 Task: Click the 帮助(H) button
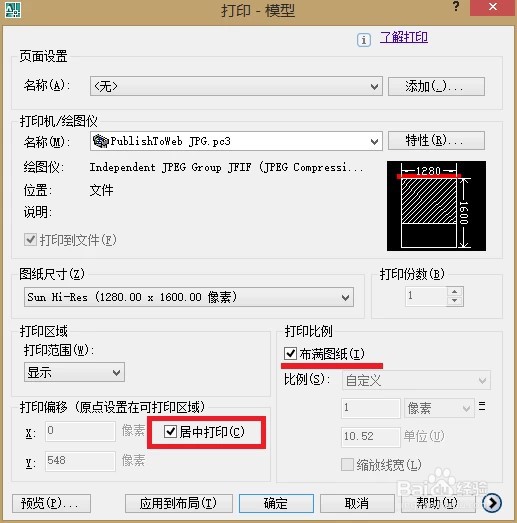click(x=438, y=503)
